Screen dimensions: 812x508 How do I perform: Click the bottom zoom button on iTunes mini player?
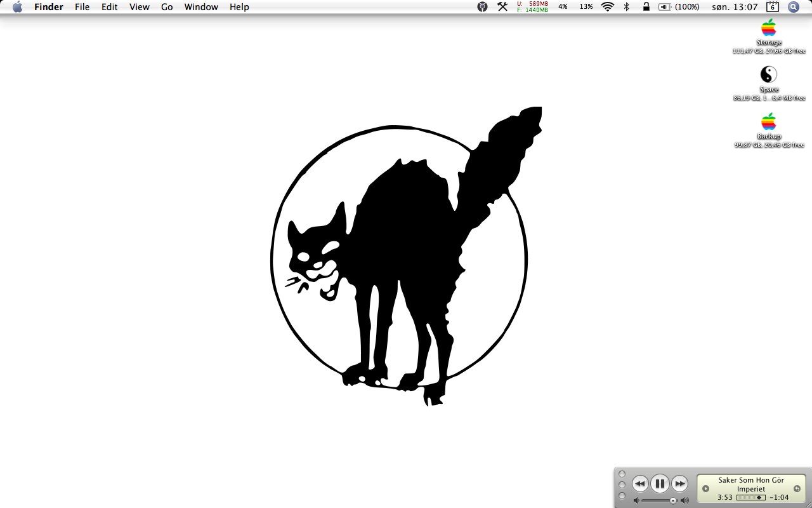622,495
